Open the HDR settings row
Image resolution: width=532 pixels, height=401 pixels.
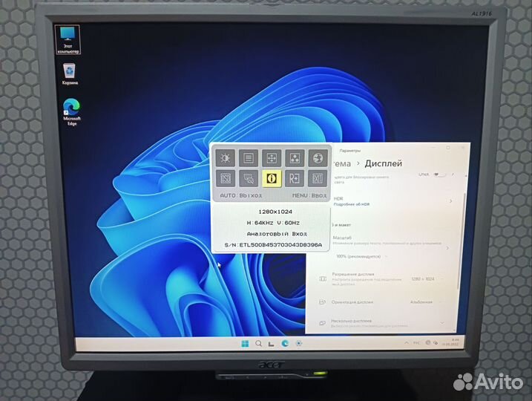pyautogui.click(x=393, y=201)
